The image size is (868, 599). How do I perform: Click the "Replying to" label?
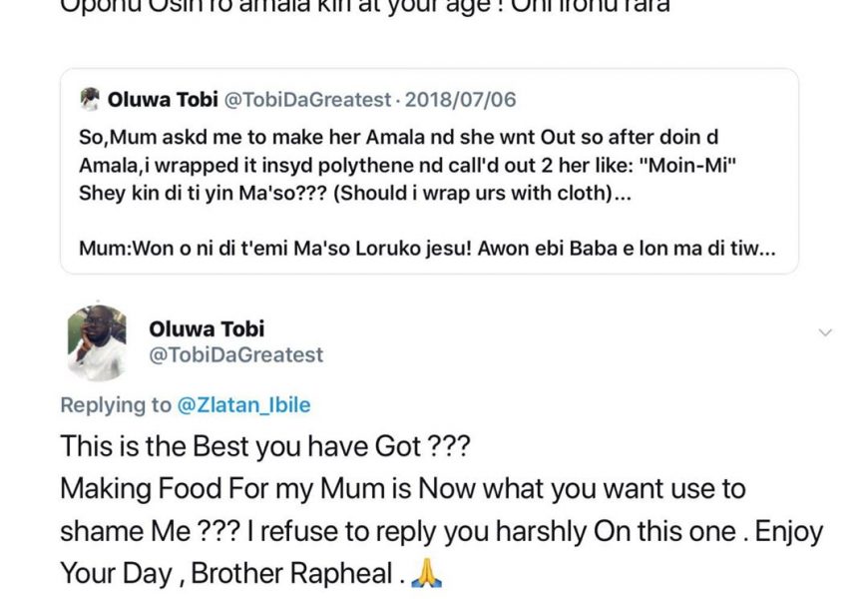coord(116,404)
